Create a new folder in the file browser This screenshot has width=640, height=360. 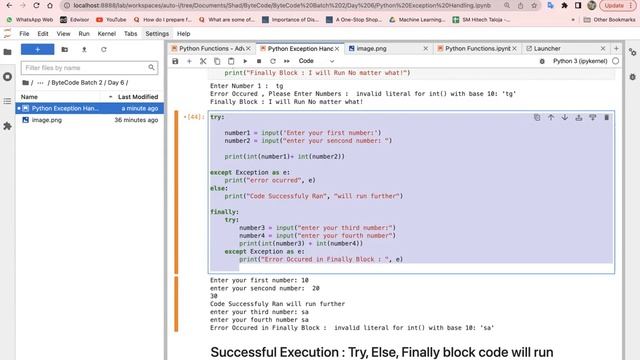coord(64,49)
